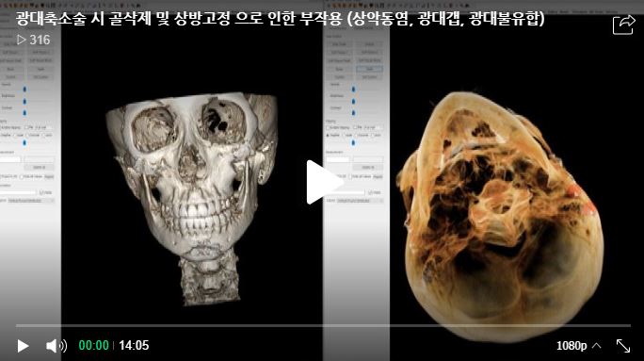Image resolution: width=644 pixels, height=361 pixels.
Task: Click the blue-highlighted button in the right panel grid
Action: pos(369,69)
